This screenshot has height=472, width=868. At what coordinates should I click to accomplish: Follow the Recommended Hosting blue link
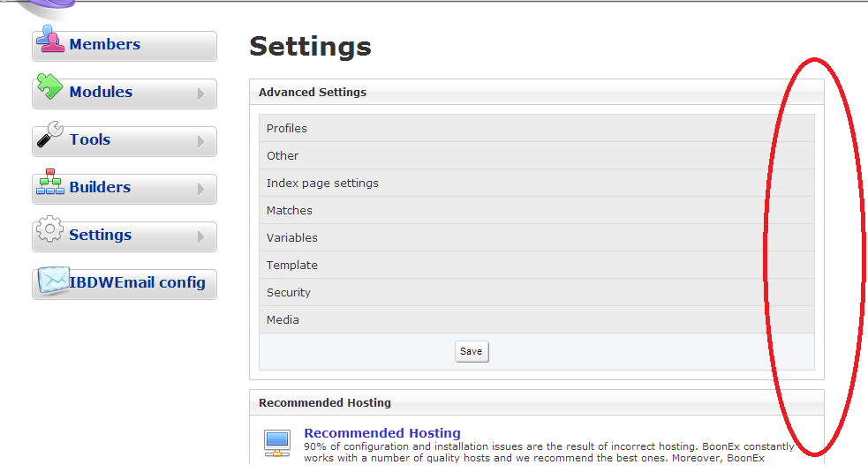tap(382, 433)
